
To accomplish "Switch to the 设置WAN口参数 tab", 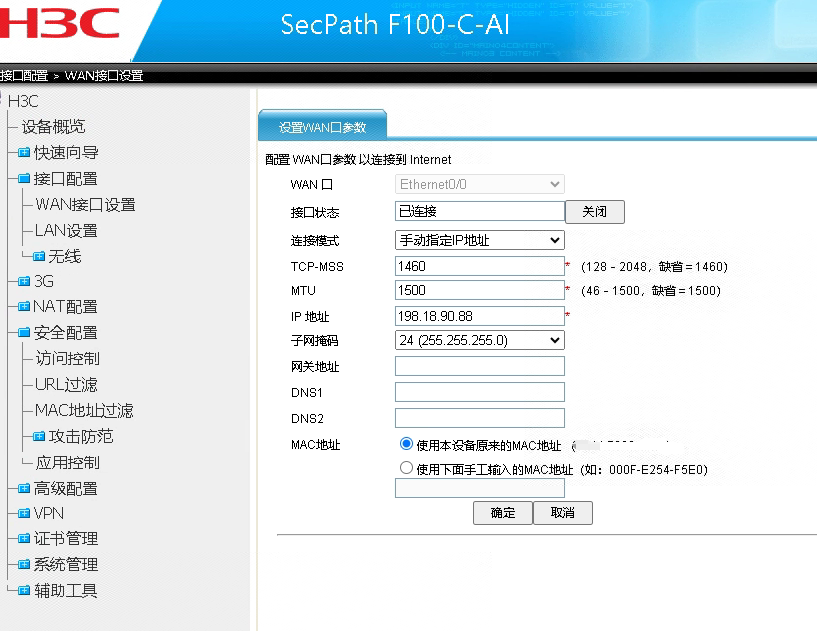I will coord(323,127).
